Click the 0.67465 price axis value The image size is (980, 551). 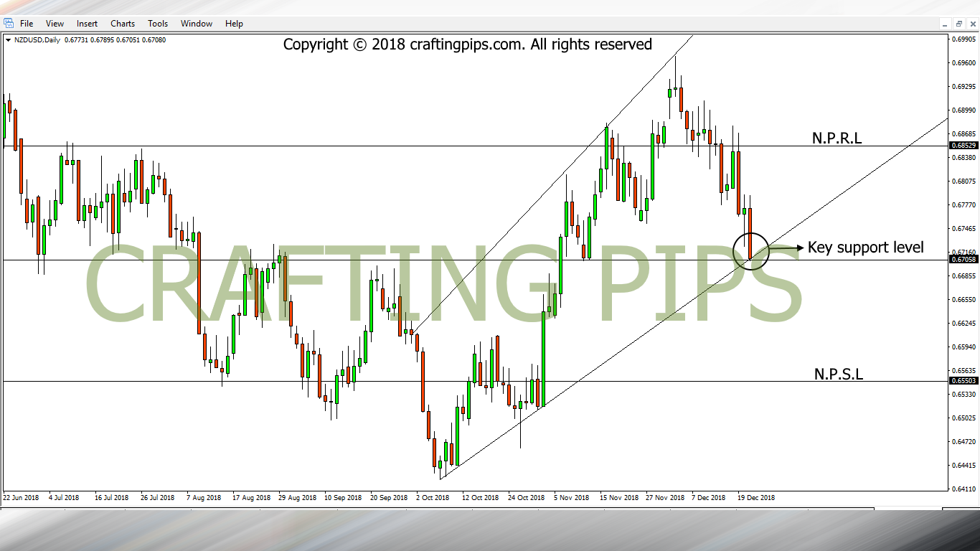[965, 229]
